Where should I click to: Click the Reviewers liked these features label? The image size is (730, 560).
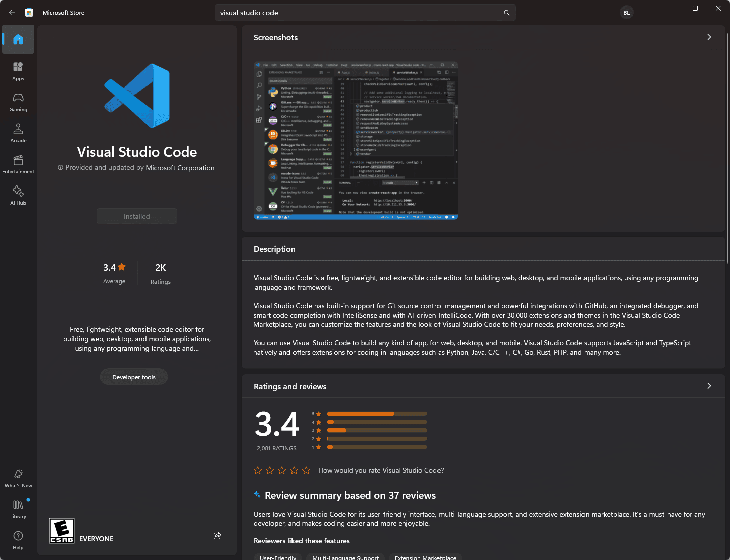302,541
